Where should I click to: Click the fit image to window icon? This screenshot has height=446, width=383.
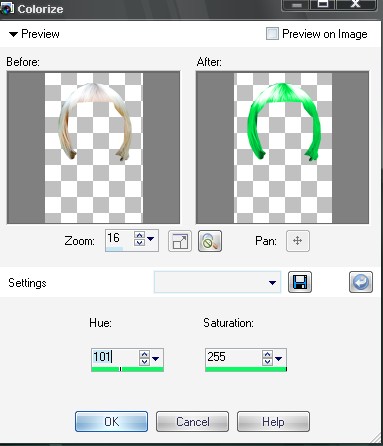[x=180, y=241]
